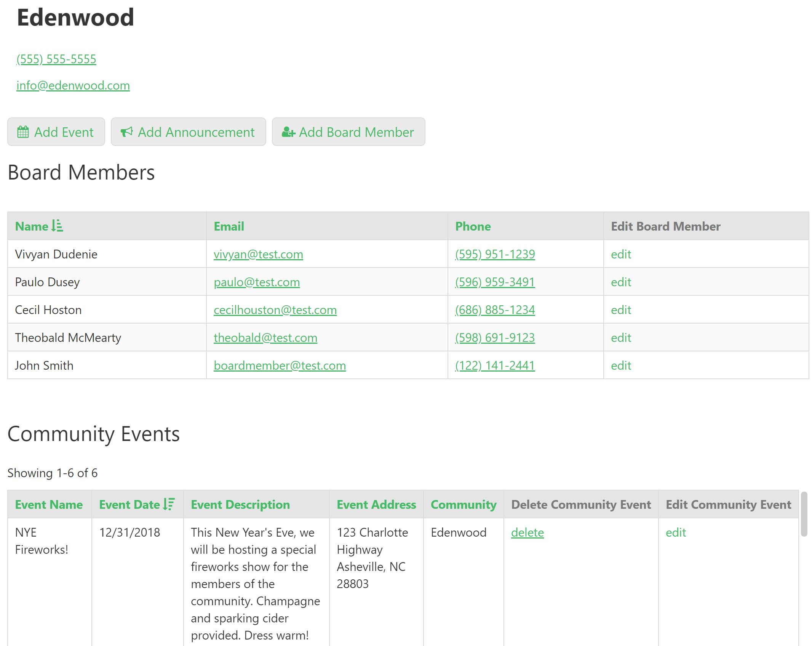Click the sort icon beside Event Date
812x646 pixels.
click(x=169, y=504)
